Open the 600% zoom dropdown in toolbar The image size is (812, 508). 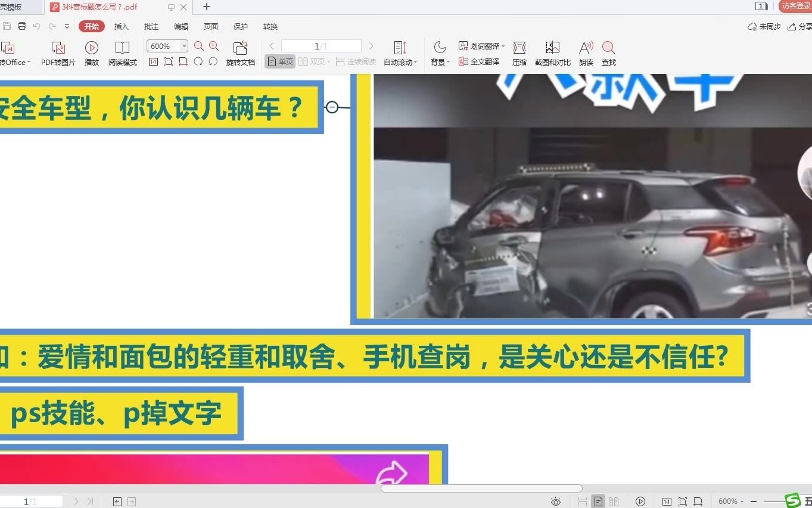pos(184,46)
